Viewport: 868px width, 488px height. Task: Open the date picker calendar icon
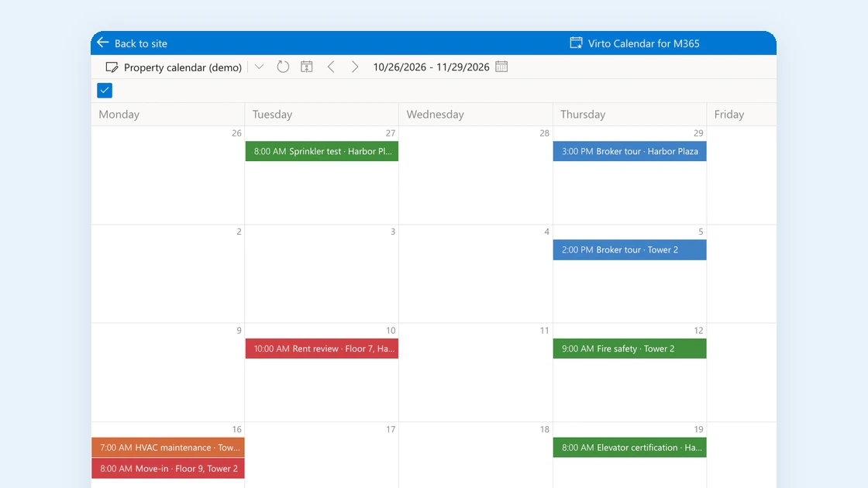pos(501,67)
